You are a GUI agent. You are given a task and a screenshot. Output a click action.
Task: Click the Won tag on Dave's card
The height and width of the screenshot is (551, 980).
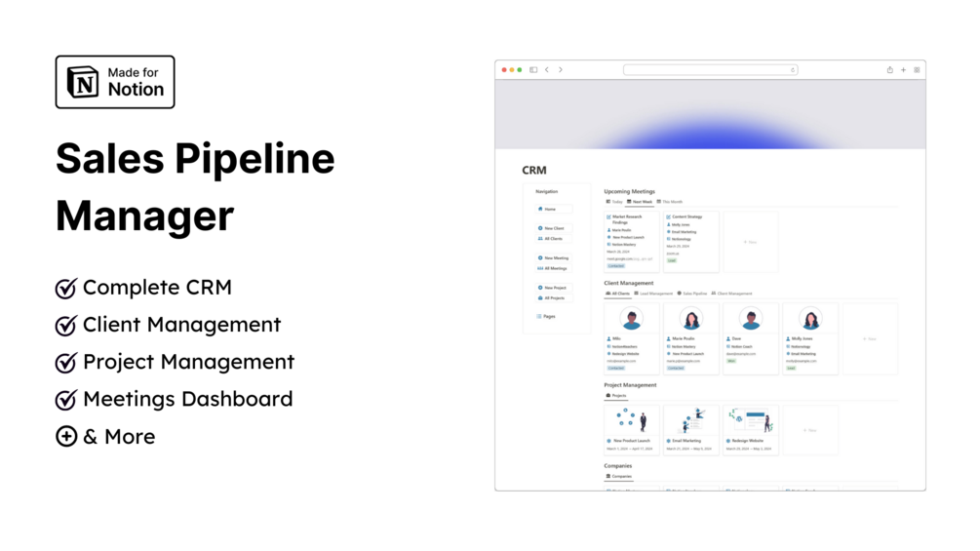tap(731, 361)
